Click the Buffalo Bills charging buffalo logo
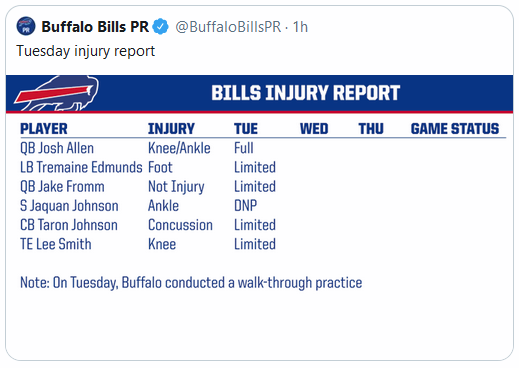The image size is (519, 368). coord(56,93)
